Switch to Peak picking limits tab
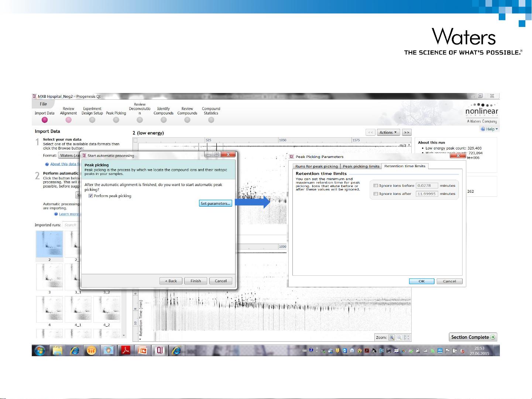 [x=361, y=166]
